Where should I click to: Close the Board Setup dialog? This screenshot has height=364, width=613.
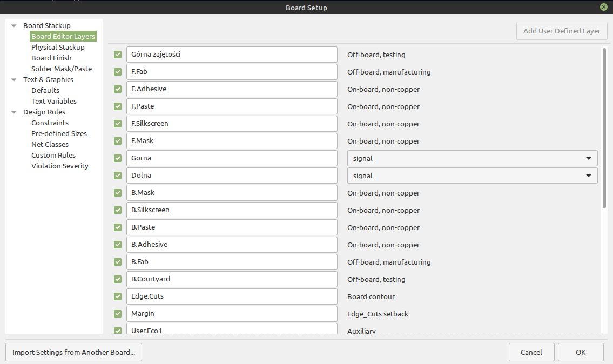click(603, 8)
